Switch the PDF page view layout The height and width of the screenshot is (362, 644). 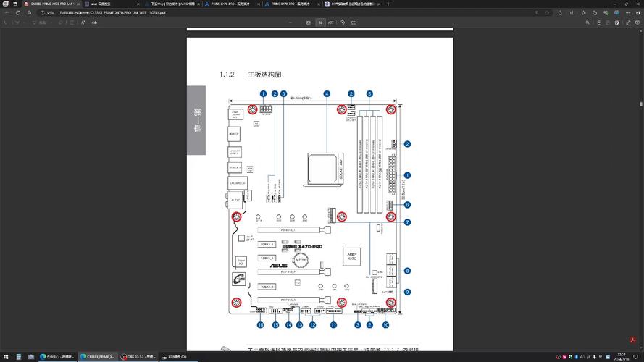click(x=354, y=22)
